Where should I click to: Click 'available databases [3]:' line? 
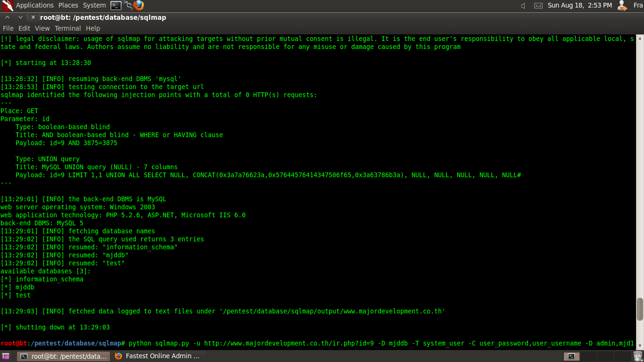point(46,271)
